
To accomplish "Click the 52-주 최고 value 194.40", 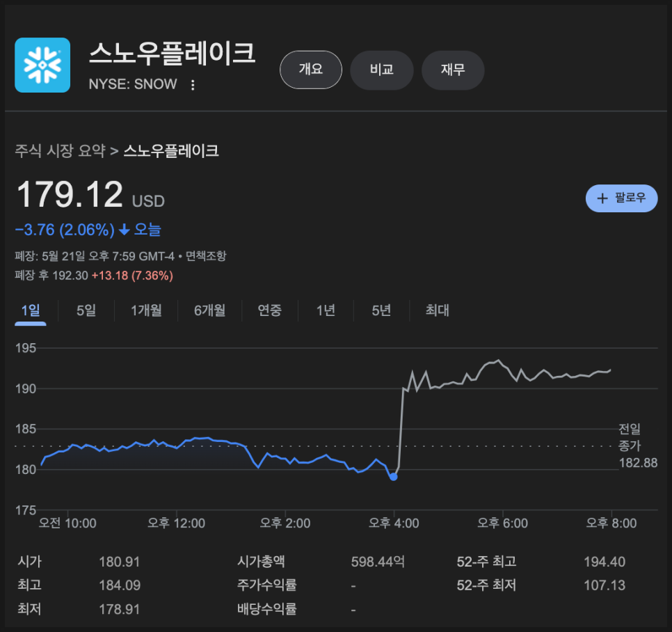I will (x=605, y=562).
